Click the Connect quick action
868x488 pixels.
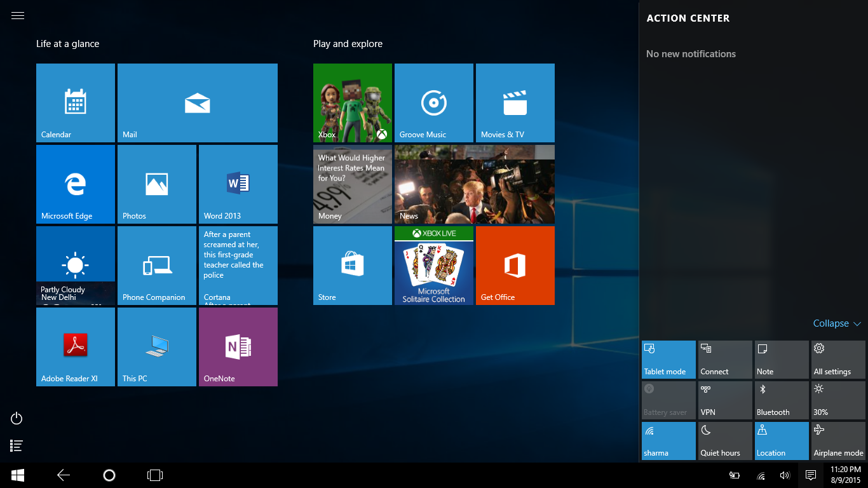pos(725,360)
